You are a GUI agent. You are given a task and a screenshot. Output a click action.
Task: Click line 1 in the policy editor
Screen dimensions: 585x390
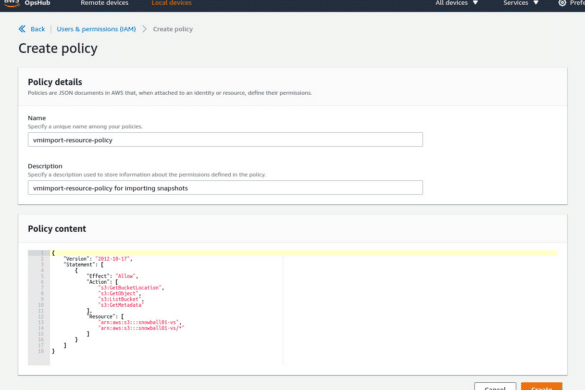[304, 253]
